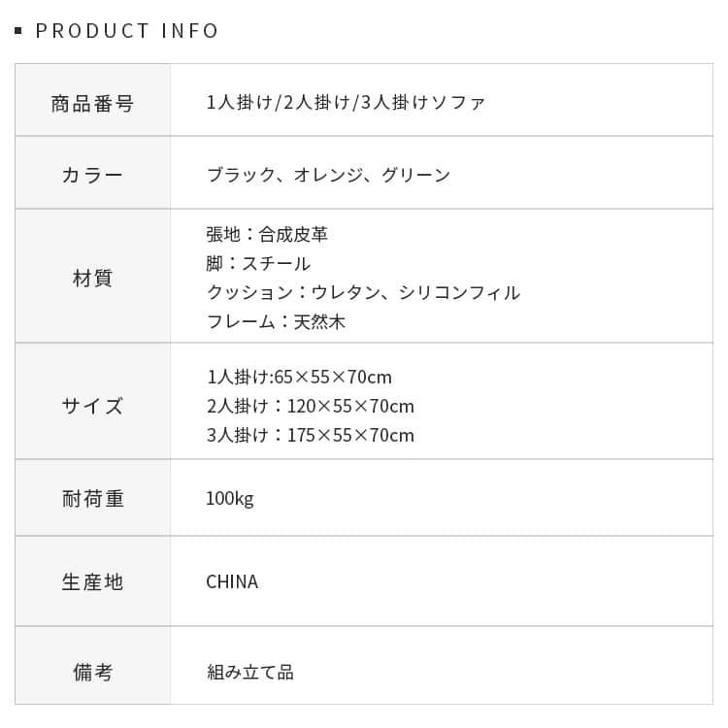Click the 3人掛け：175×55×70cm size line
The height and width of the screenshot is (728, 728).
[310, 436]
